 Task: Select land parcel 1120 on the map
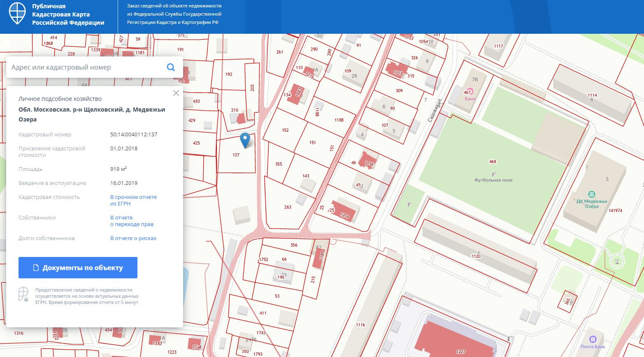[476, 256]
